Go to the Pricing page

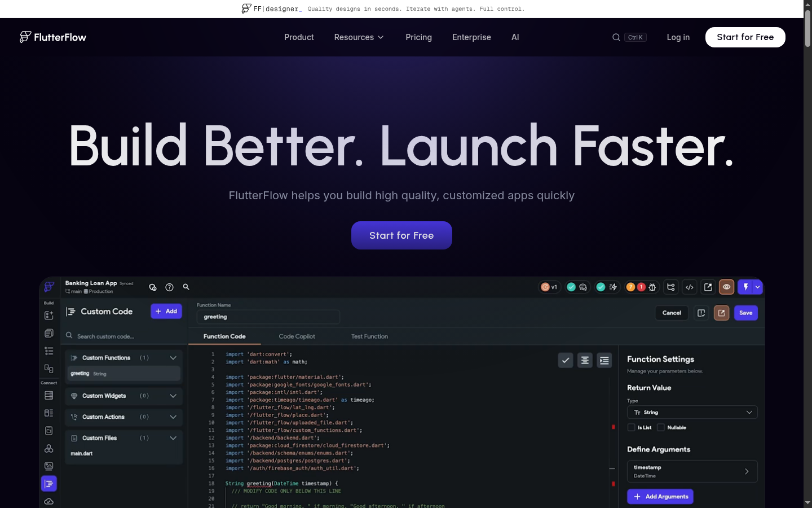418,37
